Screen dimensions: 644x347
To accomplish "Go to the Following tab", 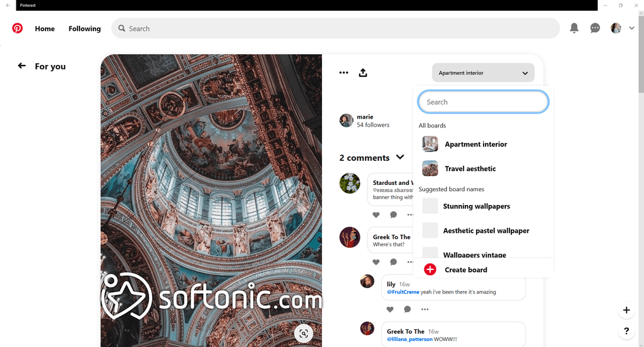I will click(85, 29).
